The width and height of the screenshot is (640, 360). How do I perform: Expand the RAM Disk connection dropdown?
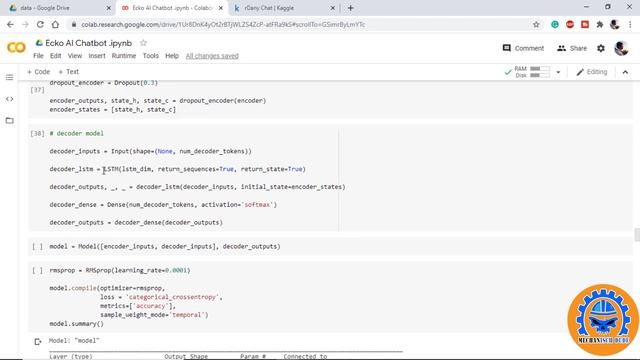(x=558, y=72)
